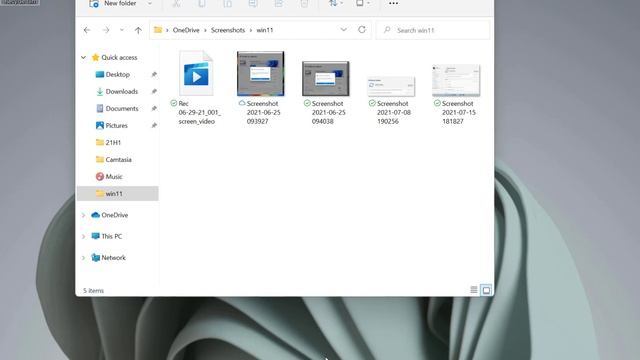Open the Camtasia folder in sidebar

pos(118,160)
